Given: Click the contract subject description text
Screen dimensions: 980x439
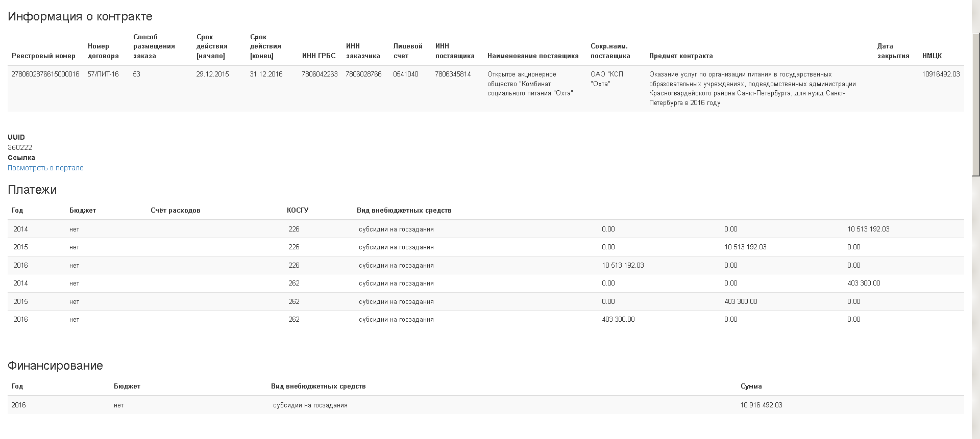Looking at the screenshot, I should [x=752, y=88].
